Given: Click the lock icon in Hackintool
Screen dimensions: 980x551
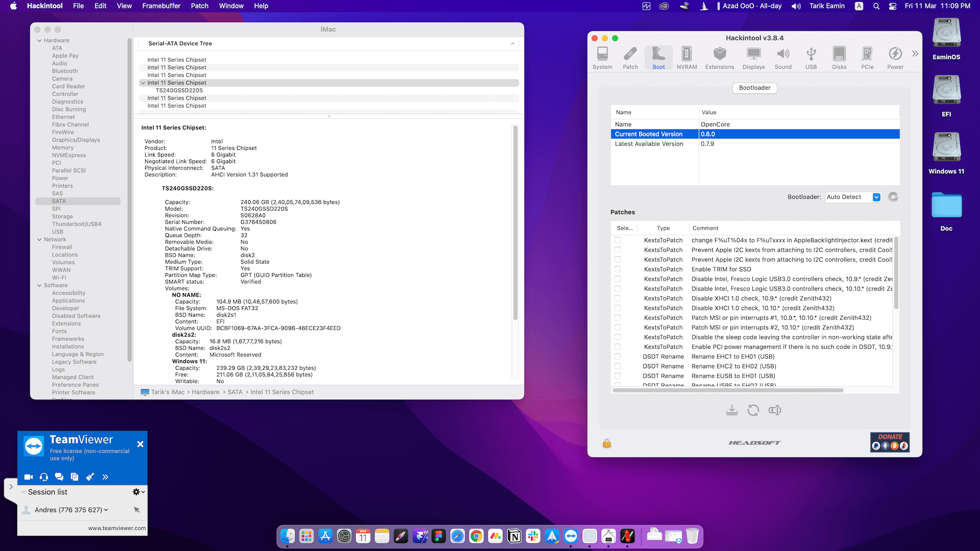Looking at the screenshot, I should [607, 443].
